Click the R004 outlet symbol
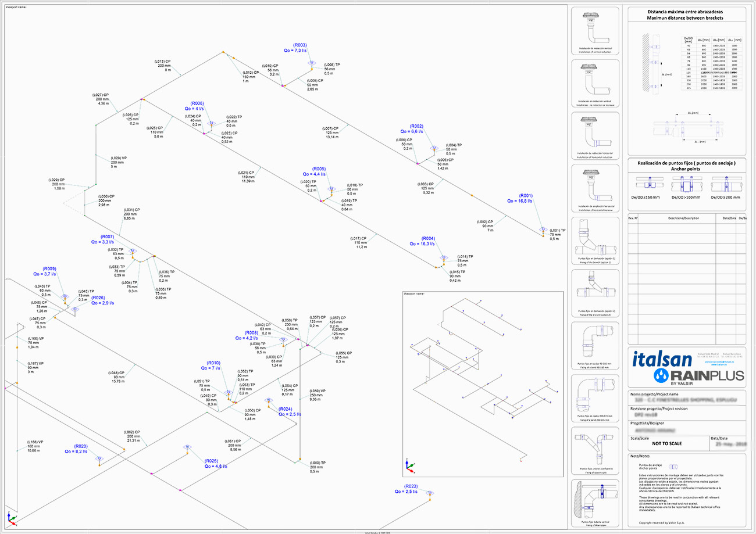The width and height of the screenshot is (756, 534). click(444, 258)
